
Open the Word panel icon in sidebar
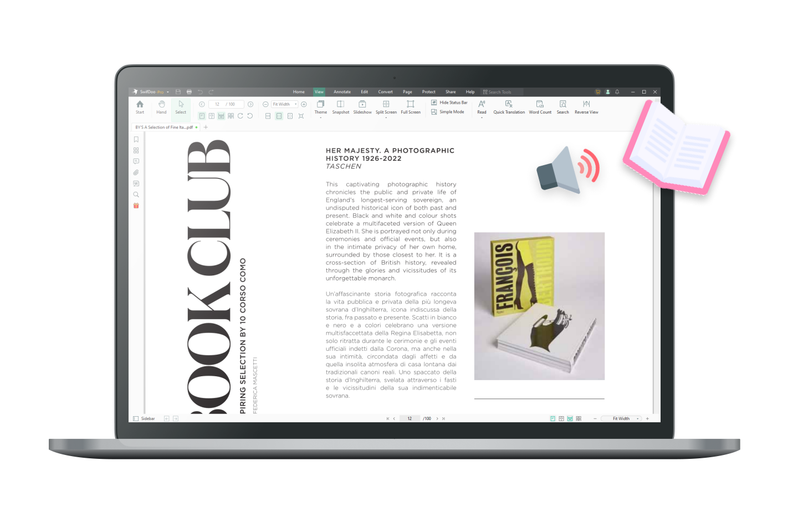[x=136, y=183]
